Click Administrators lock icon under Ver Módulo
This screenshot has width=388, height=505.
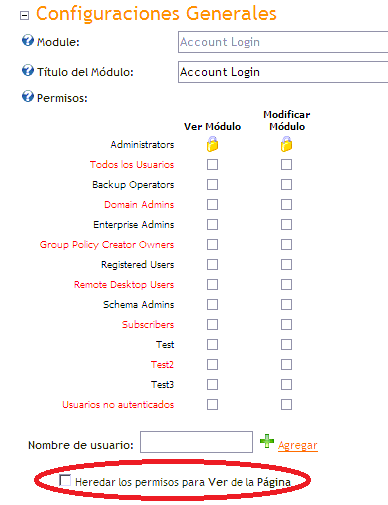(x=212, y=144)
